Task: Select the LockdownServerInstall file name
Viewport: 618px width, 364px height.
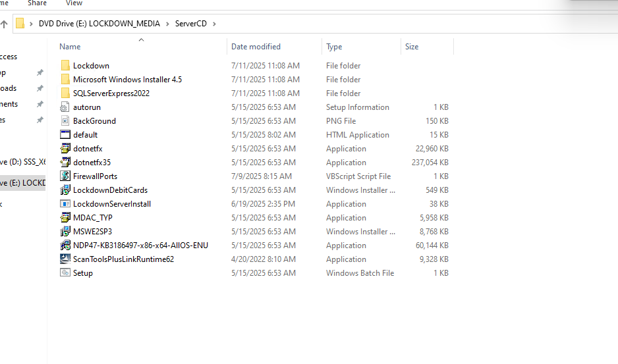Action: coord(112,204)
